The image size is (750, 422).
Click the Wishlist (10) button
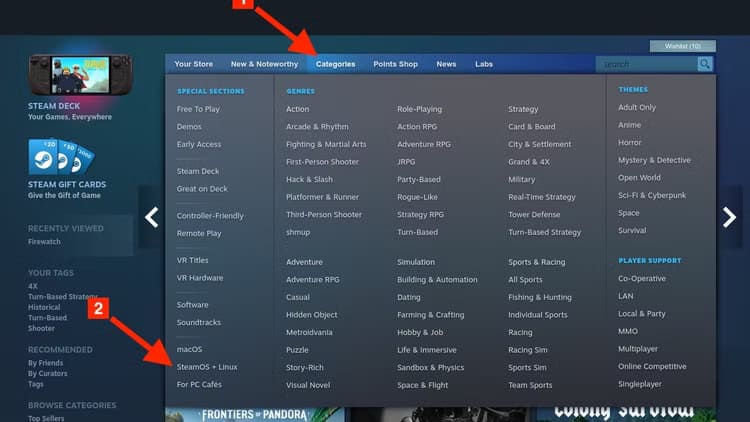tap(682, 46)
